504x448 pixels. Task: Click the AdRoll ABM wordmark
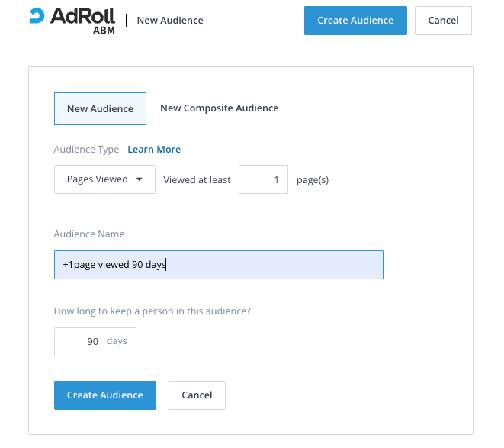[83, 18]
